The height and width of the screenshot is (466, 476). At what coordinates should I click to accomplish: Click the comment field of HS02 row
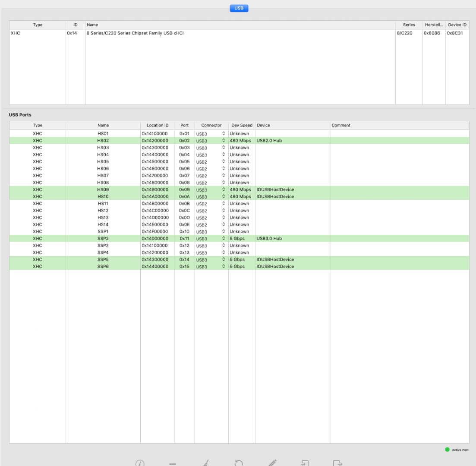click(x=399, y=141)
